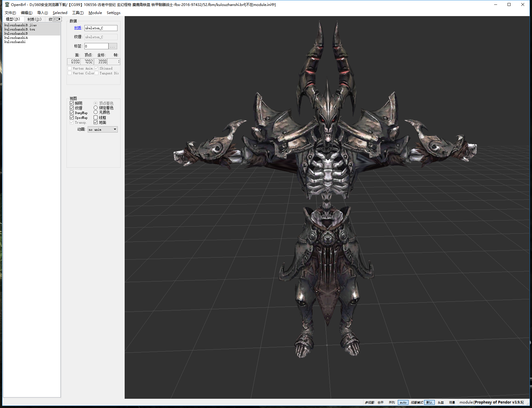This screenshot has width=532, height=408.
Task: Select 头盔 helmet view mode
Action: [441, 402]
